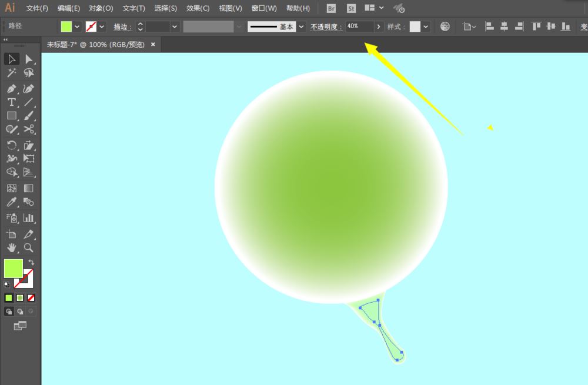Activate the Gradient tool

(28, 188)
